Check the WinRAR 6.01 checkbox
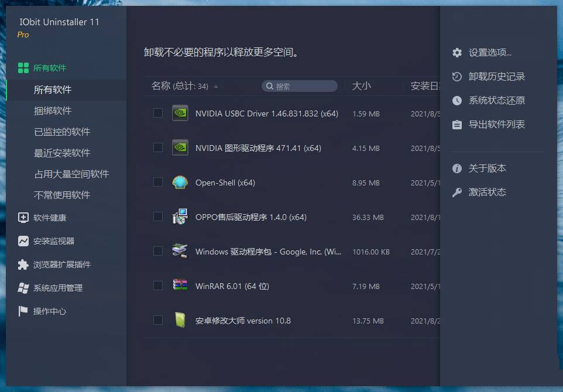The height and width of the screenshot is (392, 563). point(157,286)
